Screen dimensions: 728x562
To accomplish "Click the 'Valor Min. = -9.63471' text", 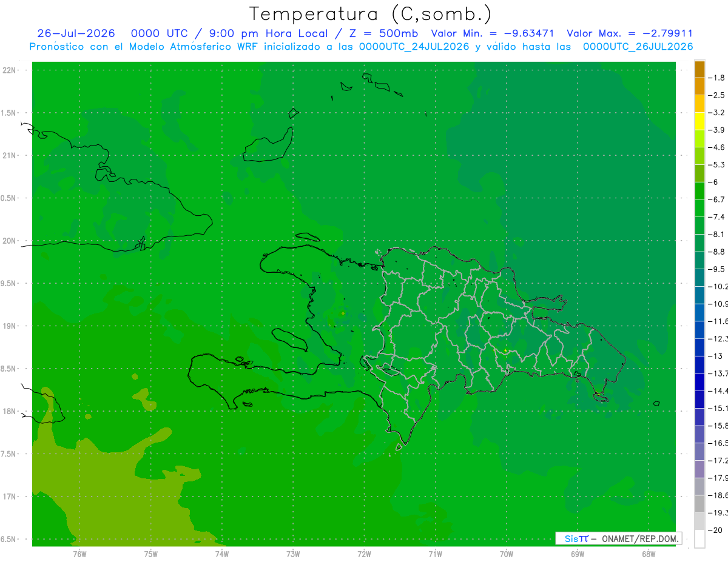I will point(492,33).
